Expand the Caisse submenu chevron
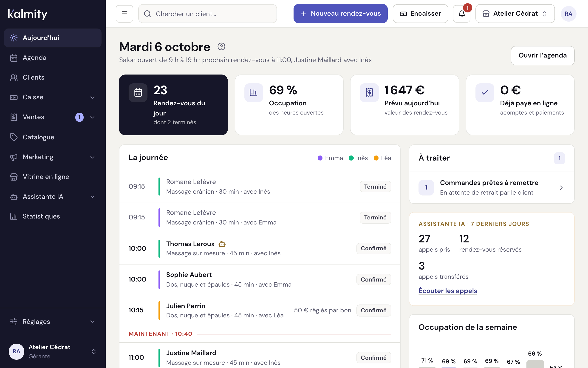This screenshot has height=368, width=588. tap(92, 97)
